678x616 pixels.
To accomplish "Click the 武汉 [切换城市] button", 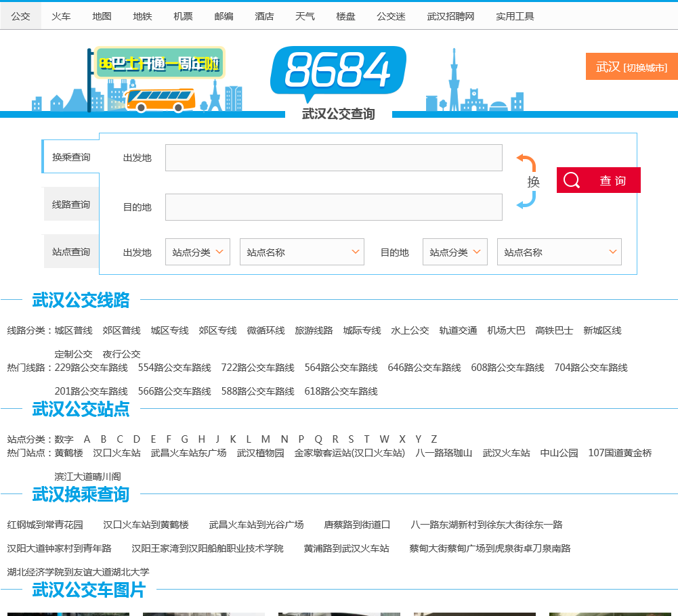I will (632, 66).
